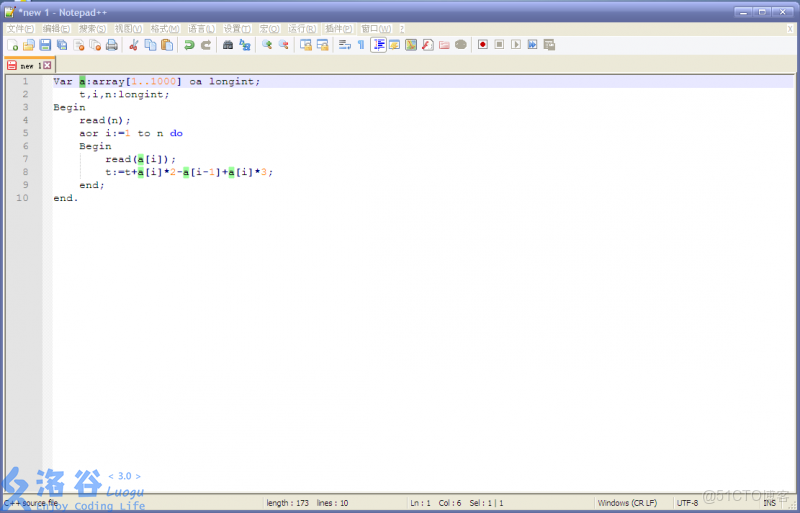Image resolution: width=800 pixels, height=513 pixels.
Task: Click line number 5 in the margin
Action: click(25, 133)
